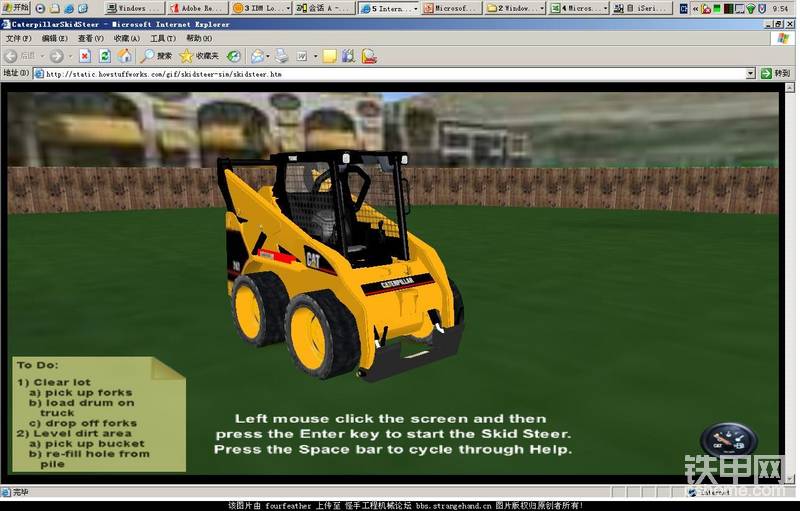Switch to Adobe Reader taskbar button
The width and height of the screenshot is (800, 511).
(x=198, y=8)
